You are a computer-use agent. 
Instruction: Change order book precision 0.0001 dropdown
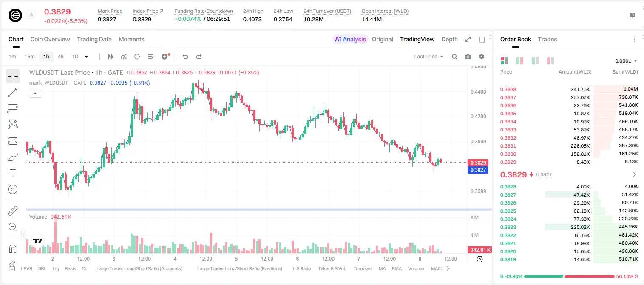tap(626, 61)
